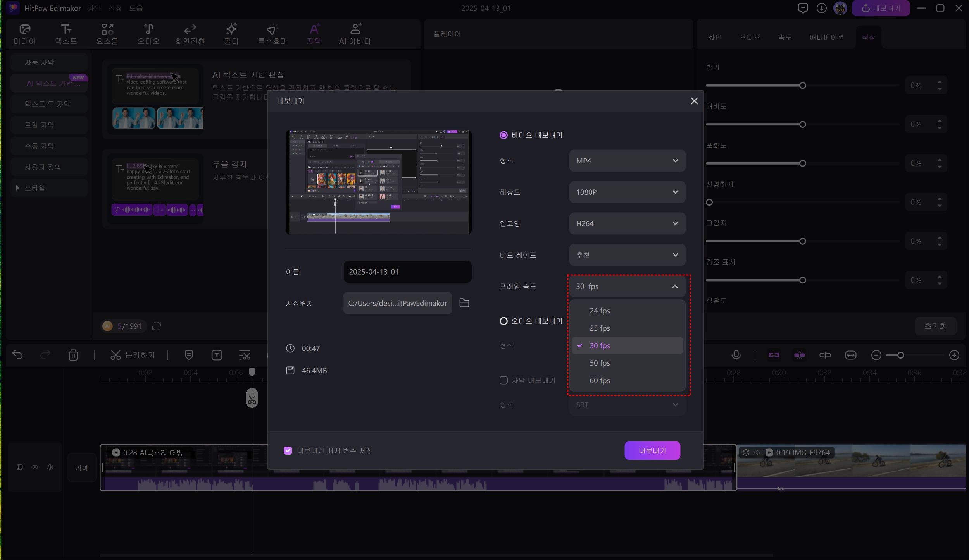969x560 pixels.
Task: Select the 오디오 내보내기 radio button
Action: [x=503, y=321]
